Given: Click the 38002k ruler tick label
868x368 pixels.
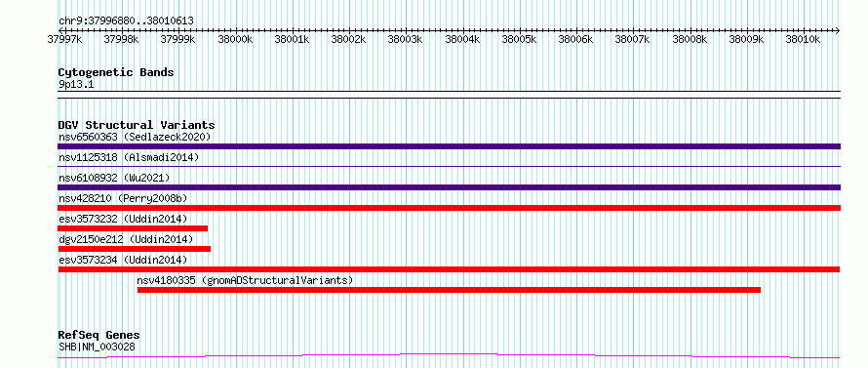Looking at the screenshot, I should pyautogui.click(x=349, y=39).
